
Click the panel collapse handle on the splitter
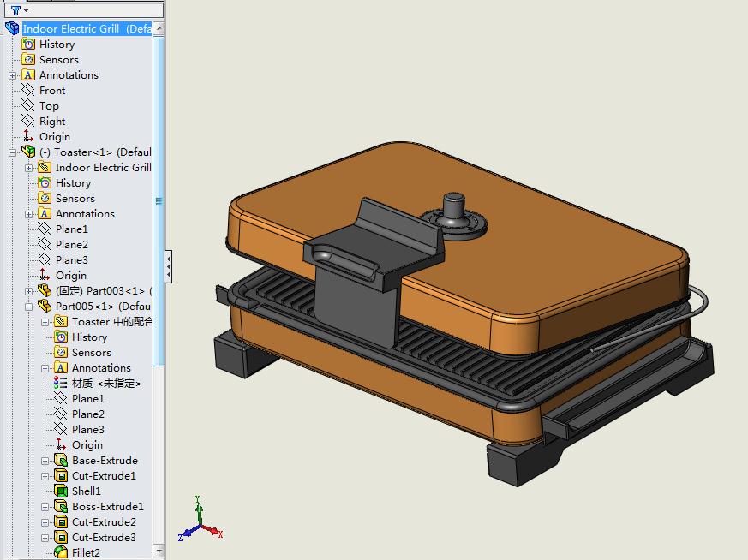(x=168, y=265)
